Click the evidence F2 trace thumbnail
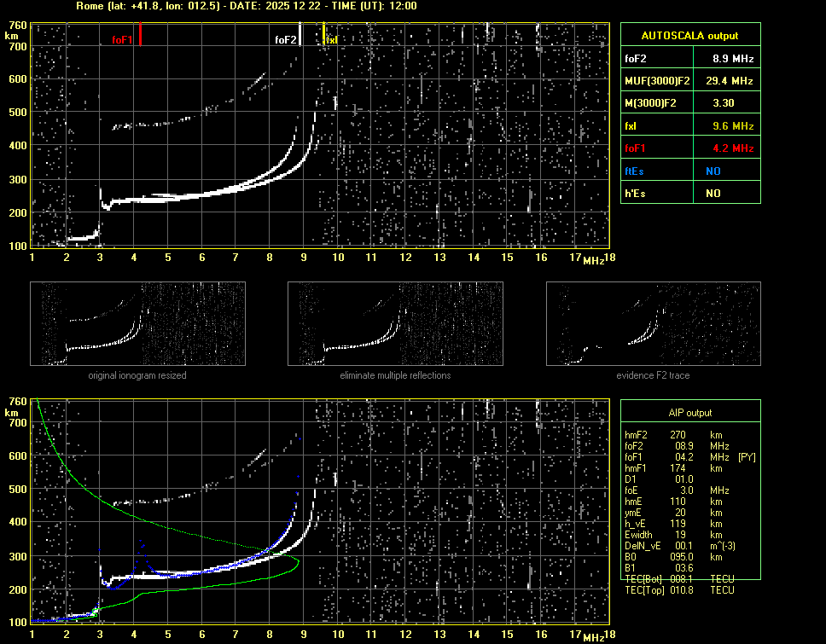The height and width of the screenshot is (644, 826). (x=653, y=324)
